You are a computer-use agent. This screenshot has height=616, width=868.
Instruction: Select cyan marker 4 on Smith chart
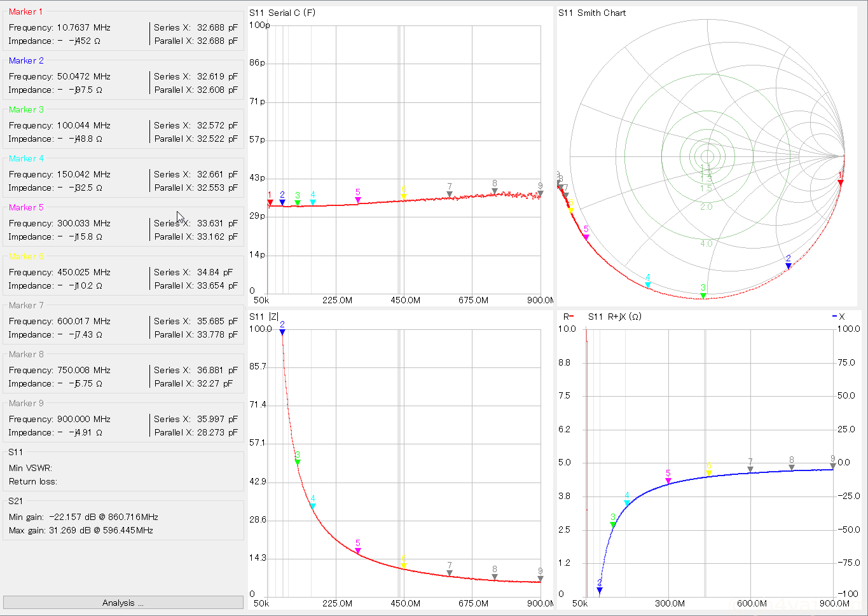[x=648, y=285]
